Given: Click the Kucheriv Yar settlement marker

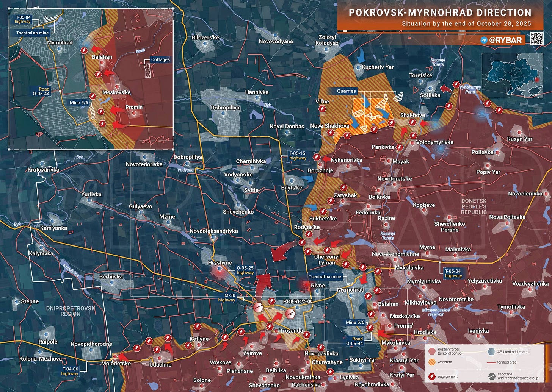Looking at the screenshot, I should 358,68.
